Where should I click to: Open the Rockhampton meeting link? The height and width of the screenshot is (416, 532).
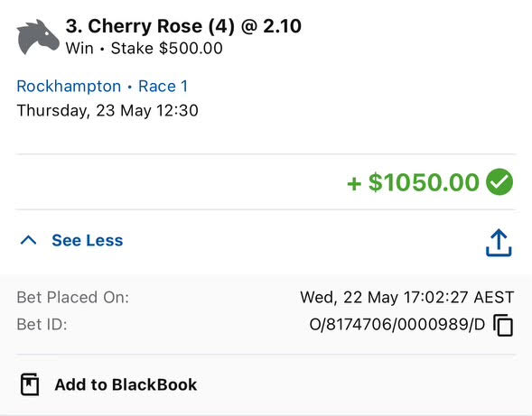[69, 86]
